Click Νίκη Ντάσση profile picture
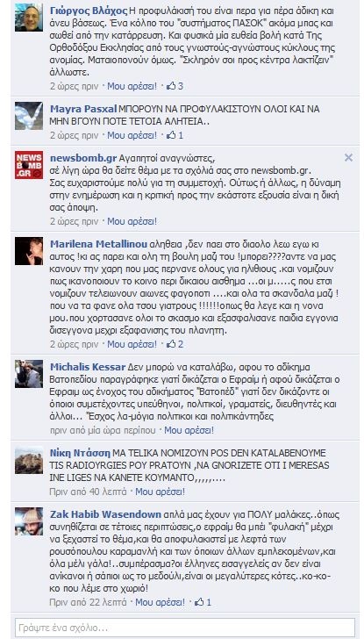364x639 pixels. pos(28,460)
